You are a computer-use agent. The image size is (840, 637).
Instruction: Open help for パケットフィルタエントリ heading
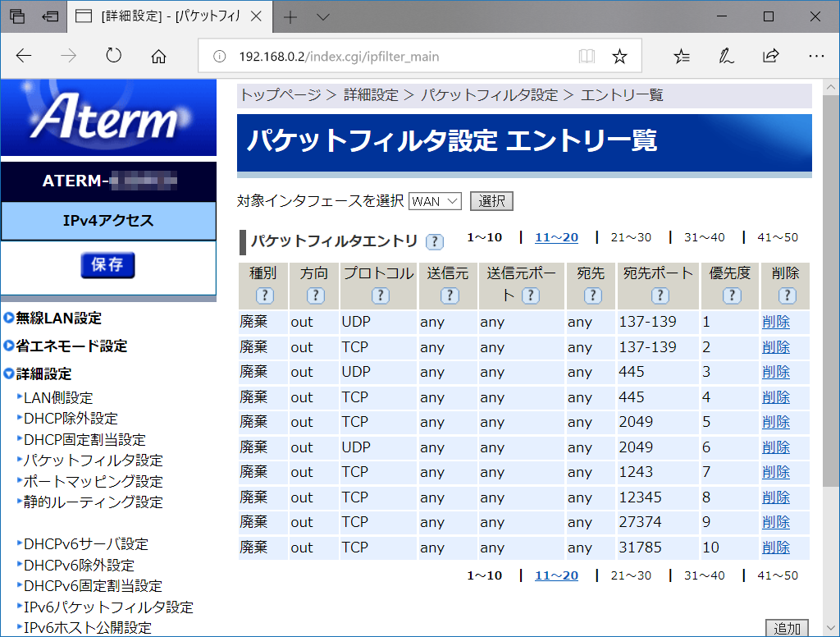[435, 242]
